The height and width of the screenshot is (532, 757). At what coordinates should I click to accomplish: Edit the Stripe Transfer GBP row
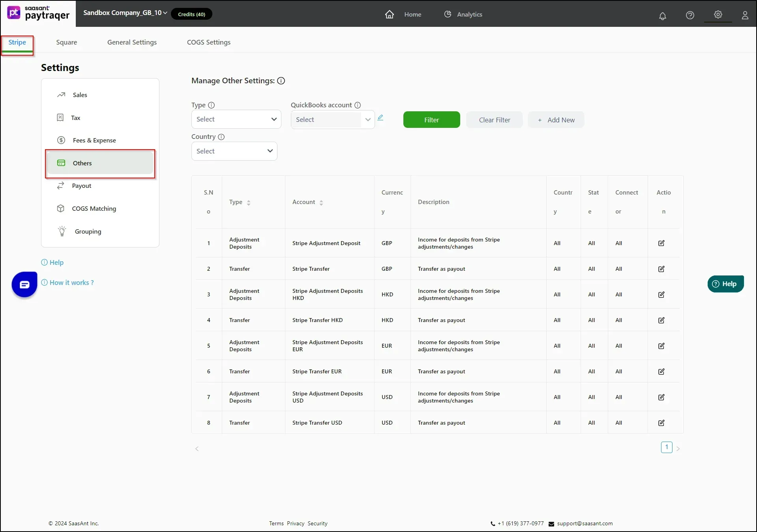(x=661, y=269)
